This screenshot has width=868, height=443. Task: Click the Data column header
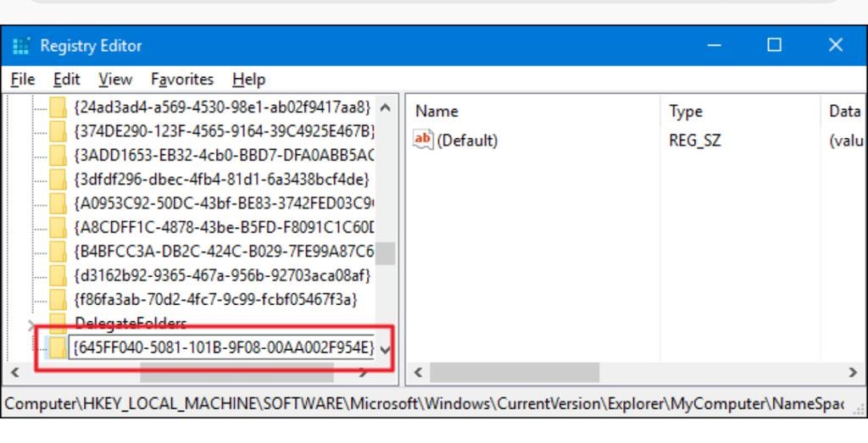[x=843, y=112]
